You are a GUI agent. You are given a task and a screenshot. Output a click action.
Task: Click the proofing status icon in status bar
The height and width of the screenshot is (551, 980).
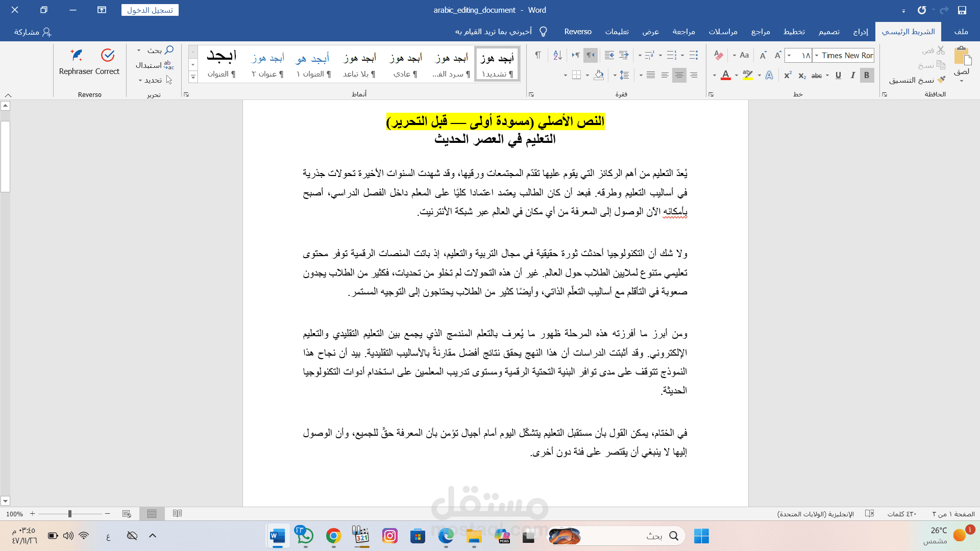point(870,514)
